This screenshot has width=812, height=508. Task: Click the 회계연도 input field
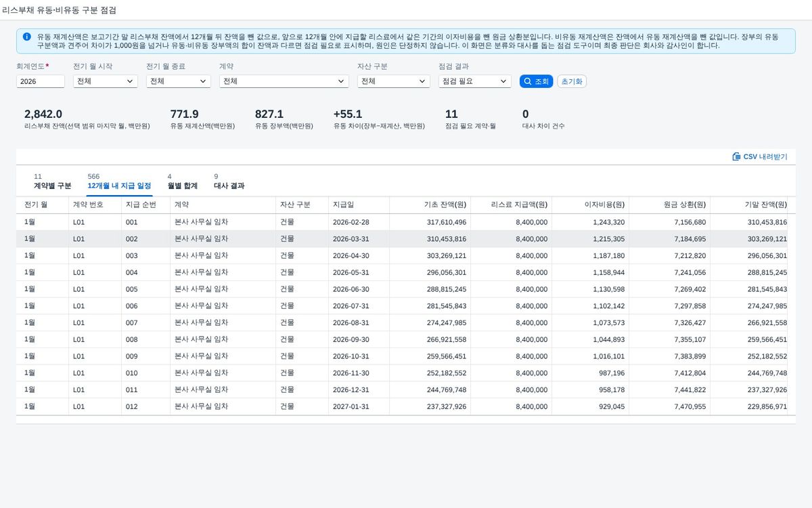pos(41,81)
